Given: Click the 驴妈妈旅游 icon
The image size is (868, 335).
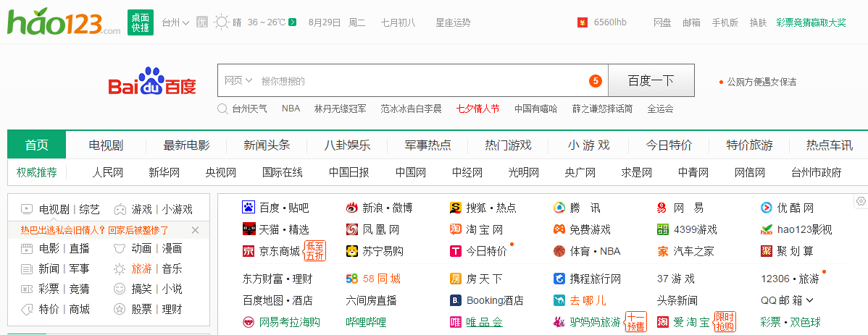Looking at the screenshot, I should coord(559,322).
